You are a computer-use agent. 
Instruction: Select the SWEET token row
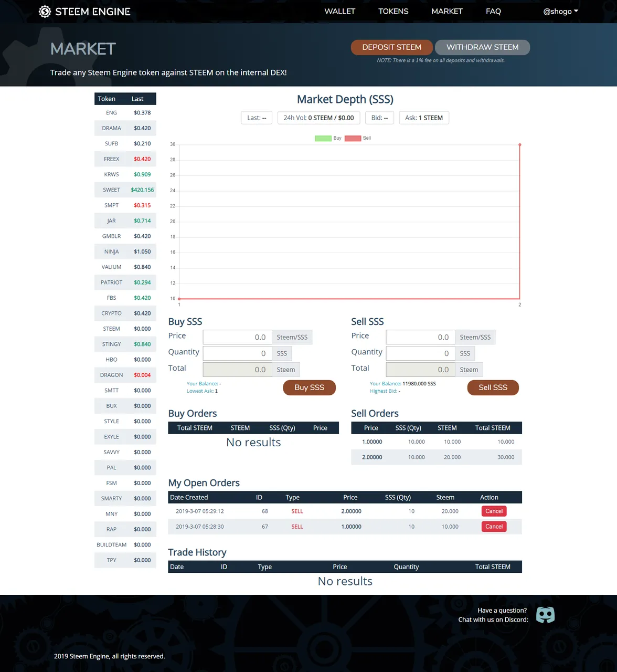tap(125, 190)
